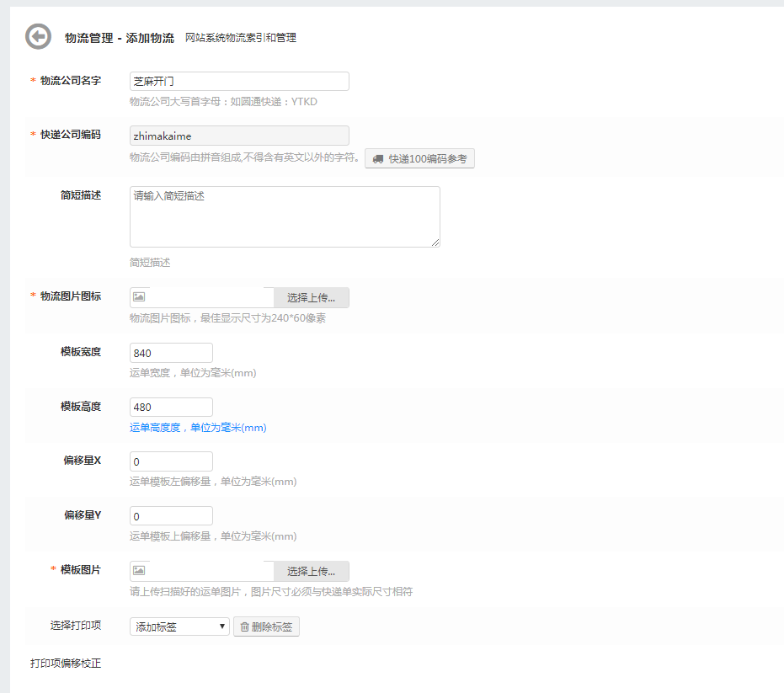Click image placeholder icon in 物流图片图标 field
This screenshot has width=784, height=693.
click(x=139, y=297)
